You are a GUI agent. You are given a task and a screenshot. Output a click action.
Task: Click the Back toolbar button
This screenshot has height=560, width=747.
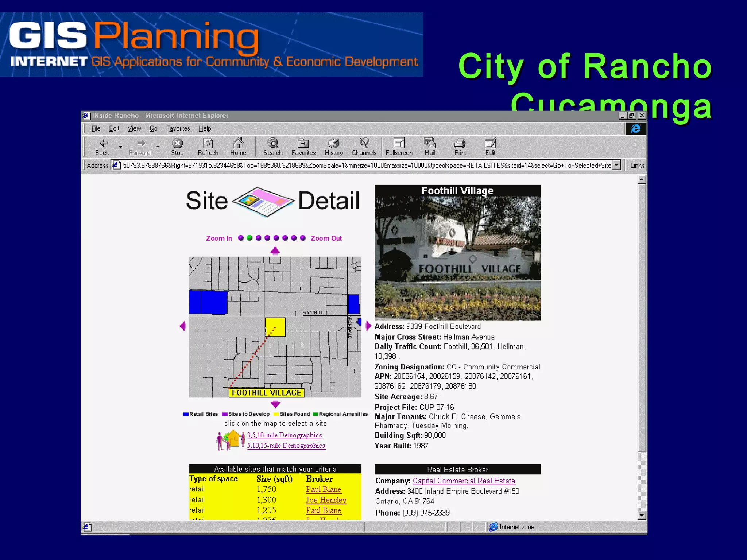[x=102, y=147]
